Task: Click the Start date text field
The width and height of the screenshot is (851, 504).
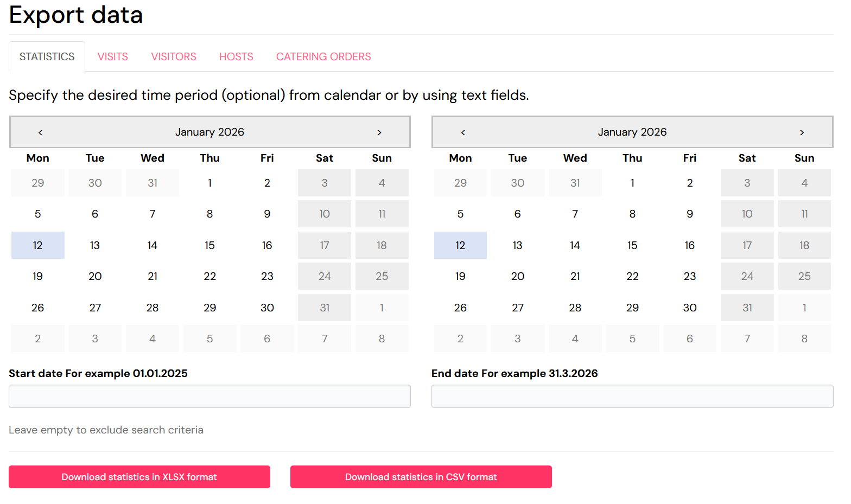Action: pos(209,397)
